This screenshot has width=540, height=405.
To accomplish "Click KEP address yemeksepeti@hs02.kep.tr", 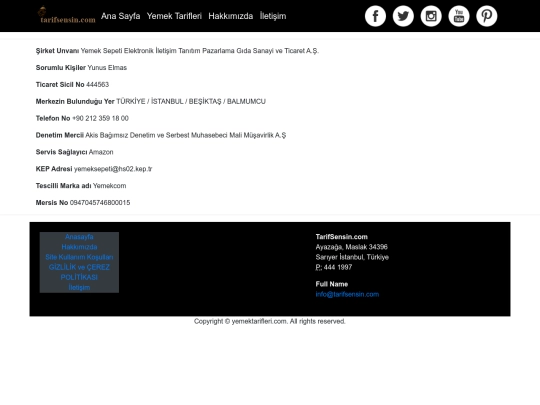I will (113, 169).
